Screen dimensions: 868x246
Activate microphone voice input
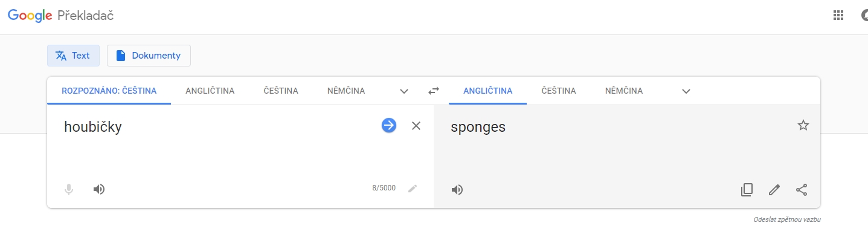pyautogui.click(x=69, y=189)
